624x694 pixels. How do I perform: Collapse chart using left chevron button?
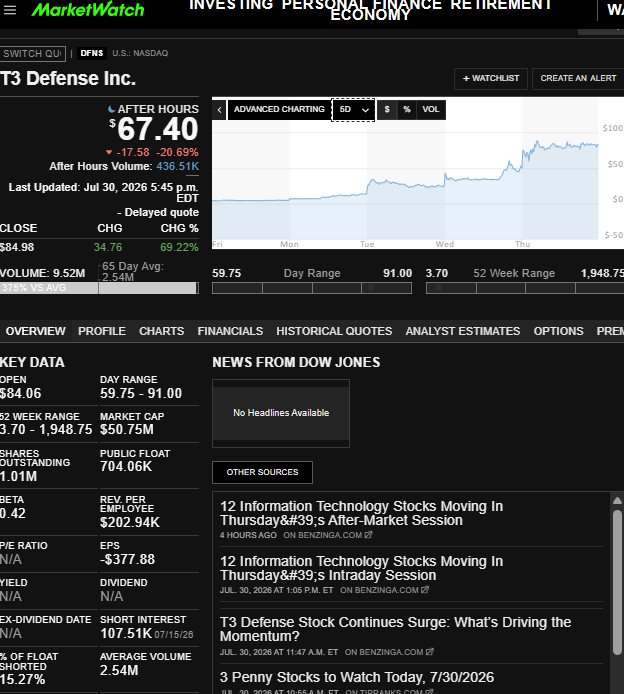point(220,110)
